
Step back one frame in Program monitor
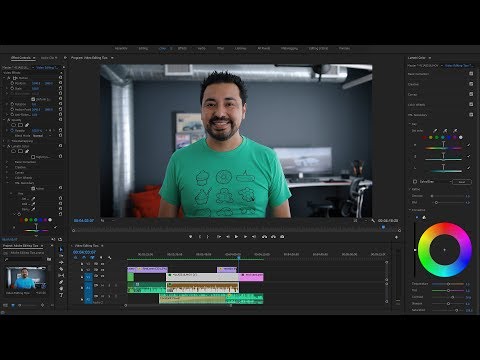pyautogui.click(x=228, y=237)
